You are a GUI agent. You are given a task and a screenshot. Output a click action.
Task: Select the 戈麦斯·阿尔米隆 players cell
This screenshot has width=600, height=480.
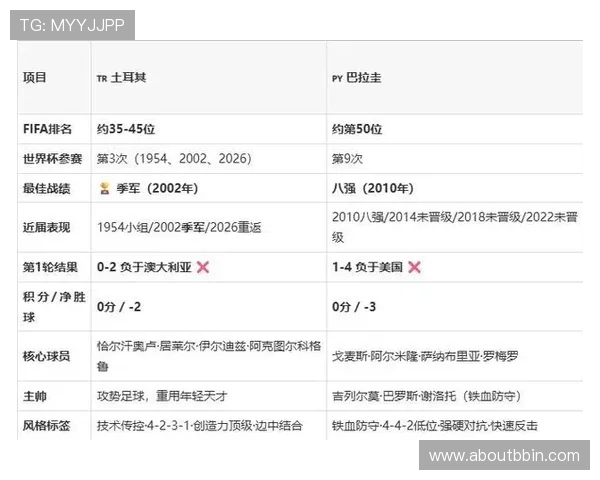point(455,356)
